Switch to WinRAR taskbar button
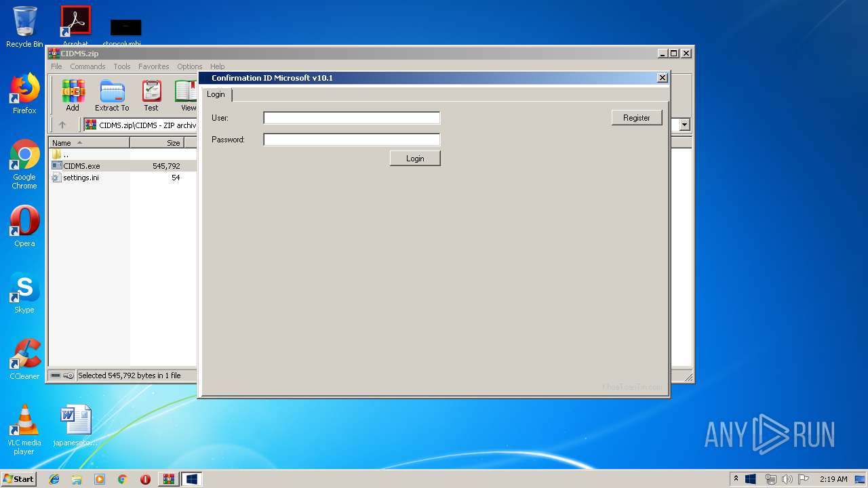This screenshot has width=868, height=488. 168,479
